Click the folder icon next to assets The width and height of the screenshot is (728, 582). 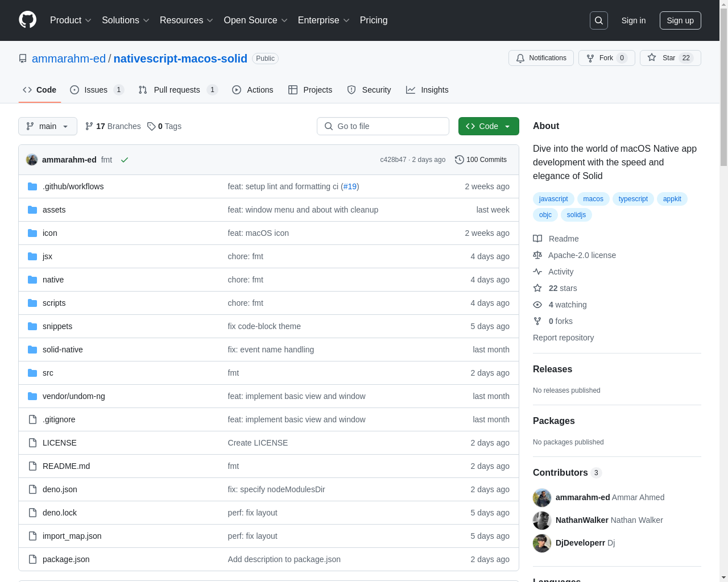coord(32,210)
